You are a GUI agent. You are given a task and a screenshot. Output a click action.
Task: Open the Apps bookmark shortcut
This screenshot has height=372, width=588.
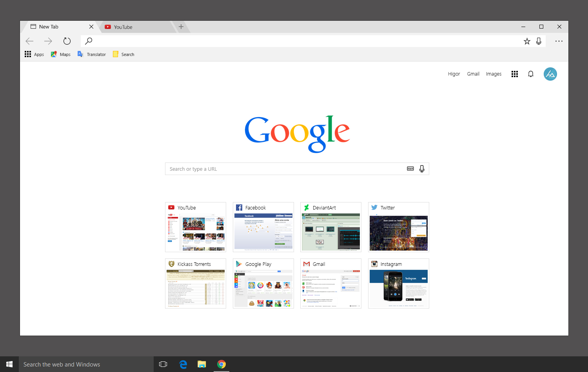click(34, 54)
